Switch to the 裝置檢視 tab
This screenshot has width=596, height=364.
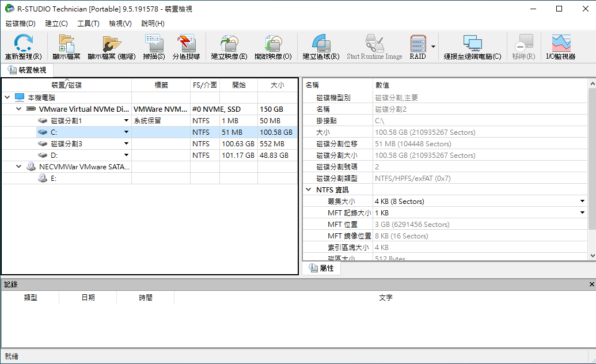[27, 70]
